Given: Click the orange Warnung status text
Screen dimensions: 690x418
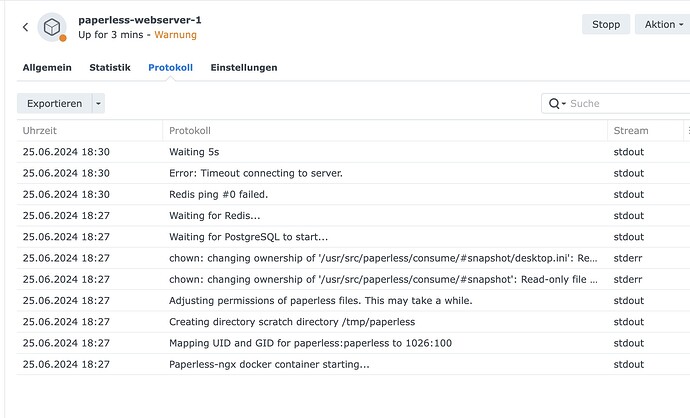Looking at the screenshot, I should pyautogui.click(x=176, y=35).
